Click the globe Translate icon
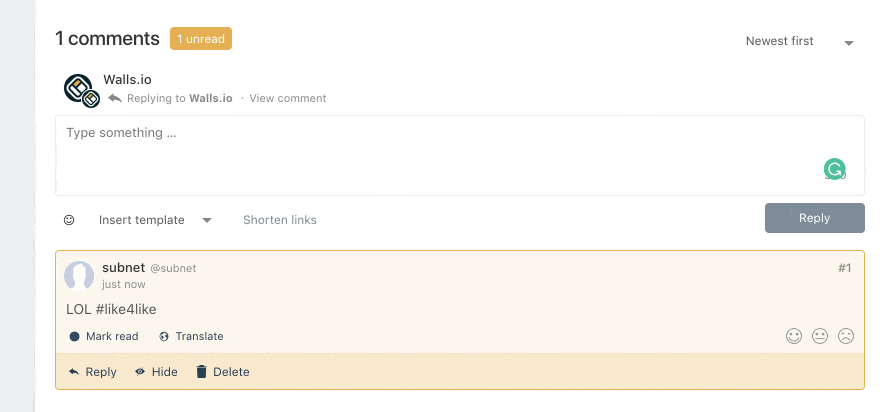Screen dimensions: 882x412 click(164, 337)
